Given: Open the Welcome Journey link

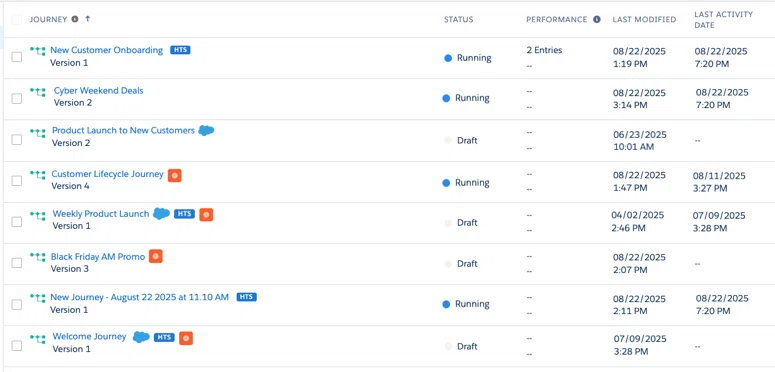Looking at the screenshot, I should [89, 336].
